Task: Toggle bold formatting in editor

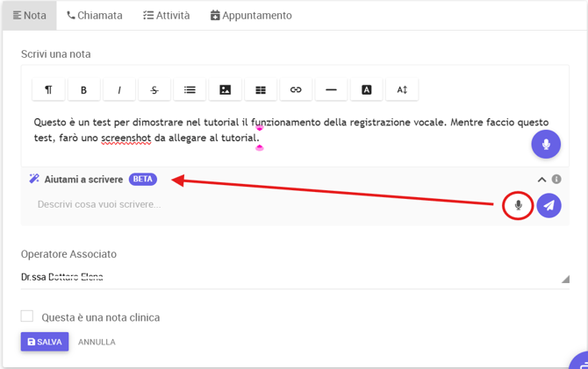Action: (x=83, y=89)
